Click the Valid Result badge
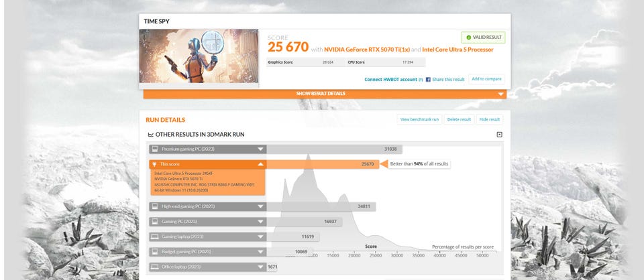 point(483,38)
